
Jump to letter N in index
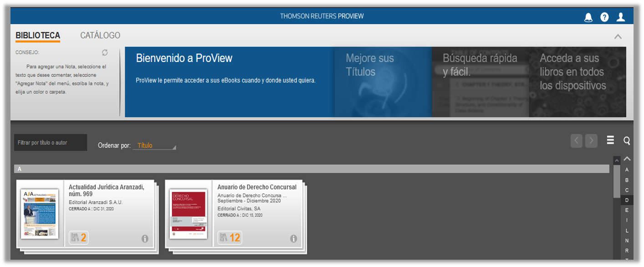tap(627, 241)
